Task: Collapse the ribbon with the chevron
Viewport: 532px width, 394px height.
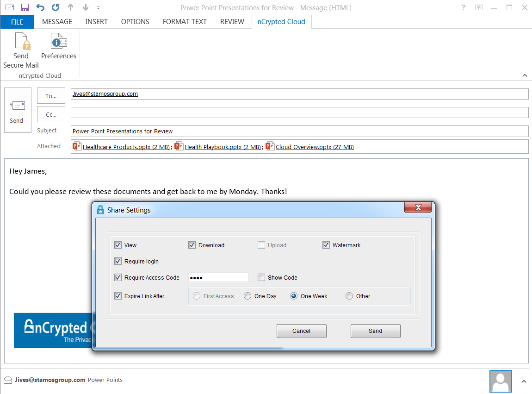Action: tap(525, 75)
